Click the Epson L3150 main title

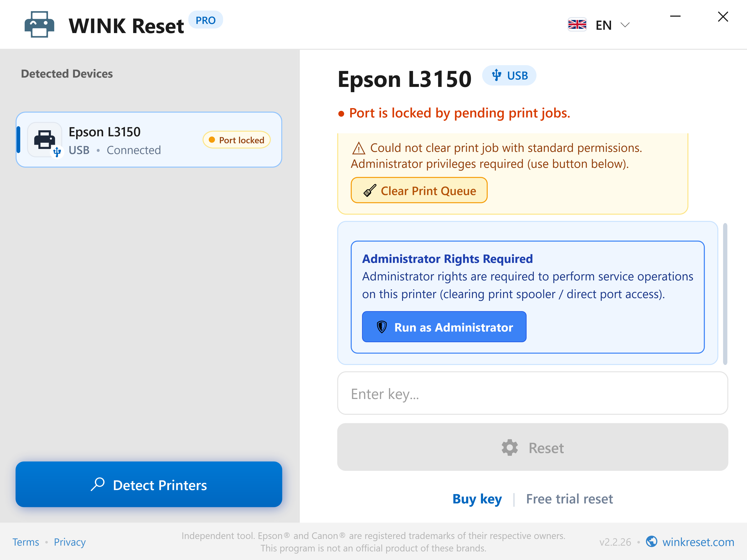coord(405,79)
